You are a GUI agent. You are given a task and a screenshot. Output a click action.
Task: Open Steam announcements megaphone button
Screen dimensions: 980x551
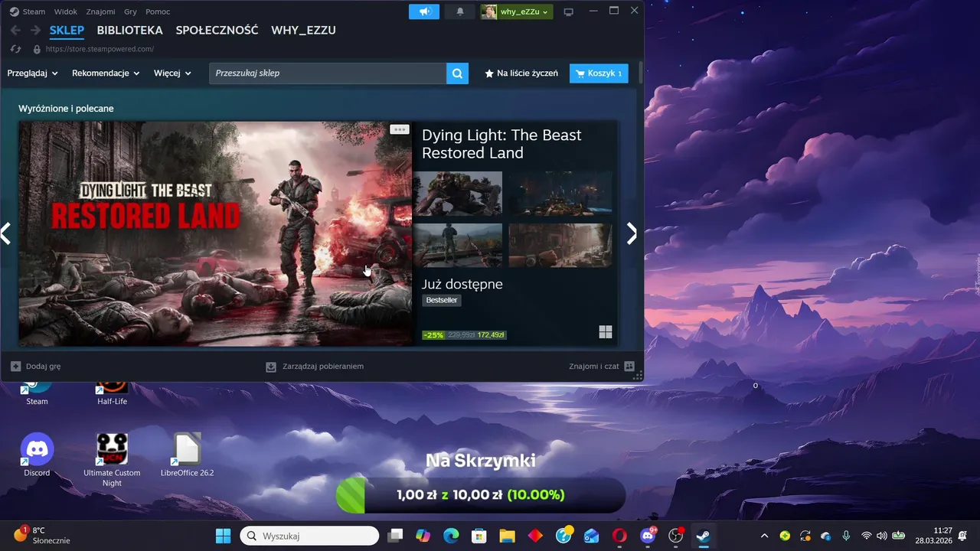pos(424,11)
